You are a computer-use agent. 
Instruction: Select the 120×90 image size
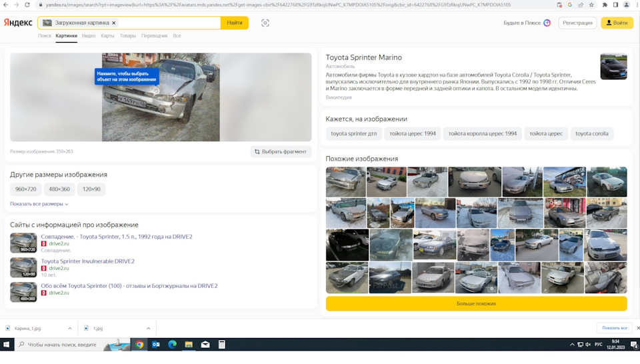pos(91,189)
